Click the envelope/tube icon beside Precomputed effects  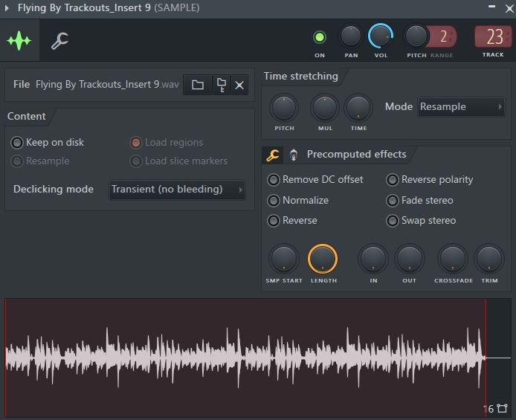(x=294, y=155)
